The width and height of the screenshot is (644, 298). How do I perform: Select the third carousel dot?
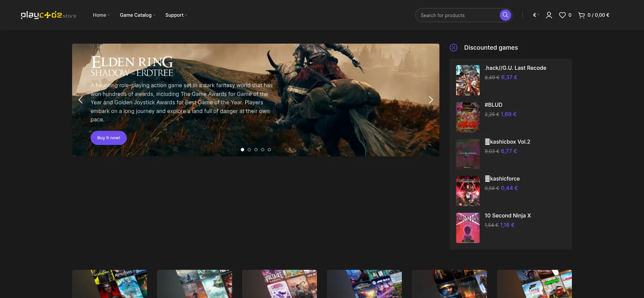point(256,150)
